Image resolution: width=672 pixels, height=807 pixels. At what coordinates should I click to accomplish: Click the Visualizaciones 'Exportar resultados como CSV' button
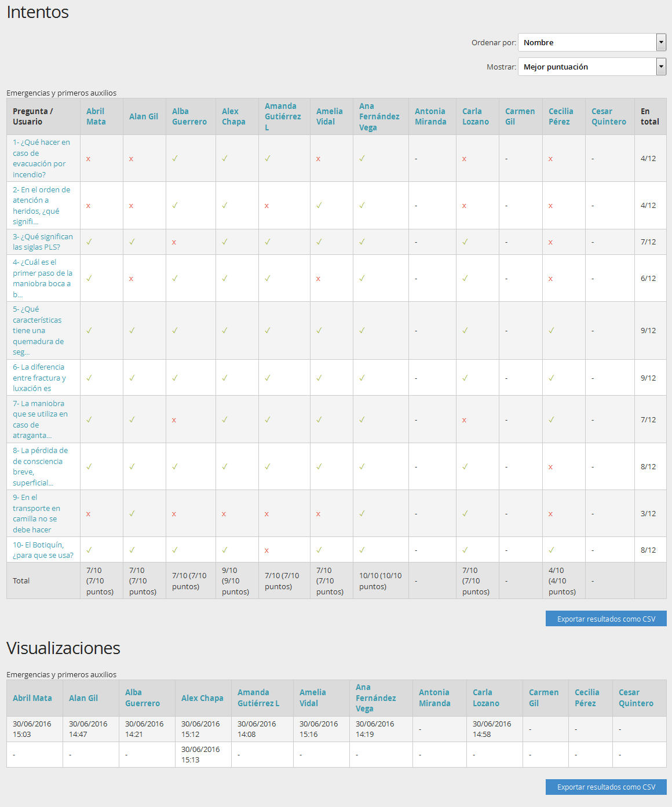coord(606,787)
